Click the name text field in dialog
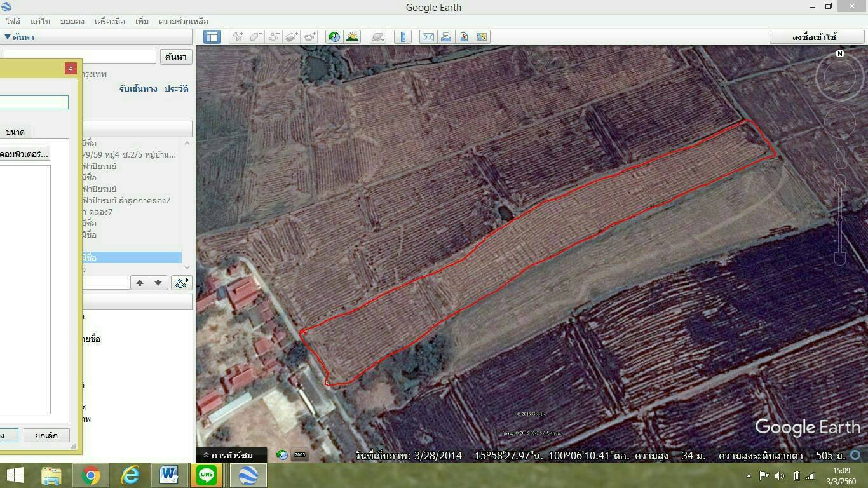The image size is (868, 488). pyautogui.click(x=34, y=102)
